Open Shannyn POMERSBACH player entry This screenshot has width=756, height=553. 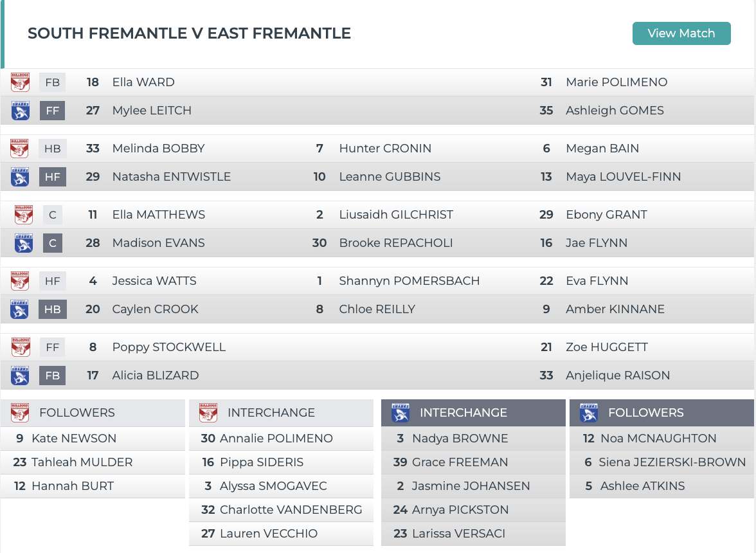pyautogui.click(x=409, y=281)
